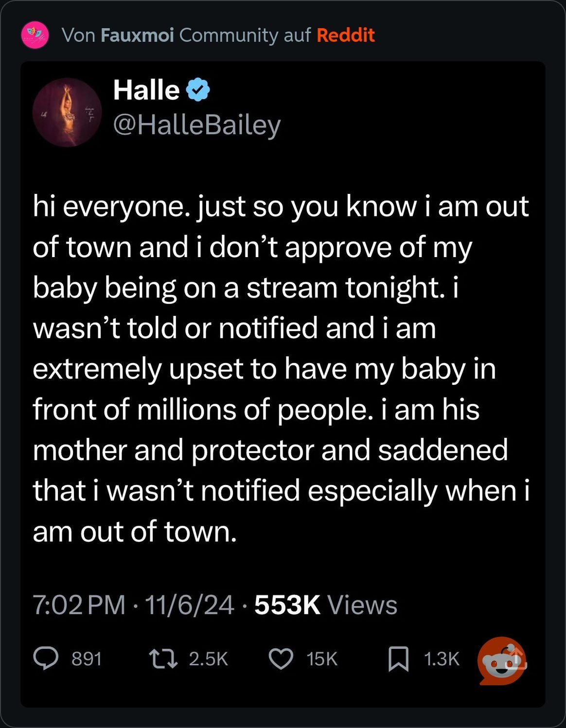Click the 11/6/24 post date

(x=190, y=605)
